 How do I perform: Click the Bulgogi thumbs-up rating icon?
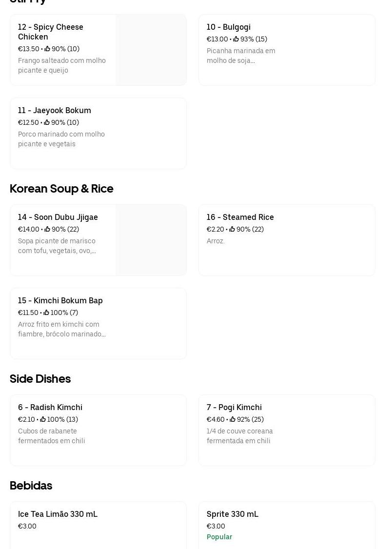coord(236,39)
